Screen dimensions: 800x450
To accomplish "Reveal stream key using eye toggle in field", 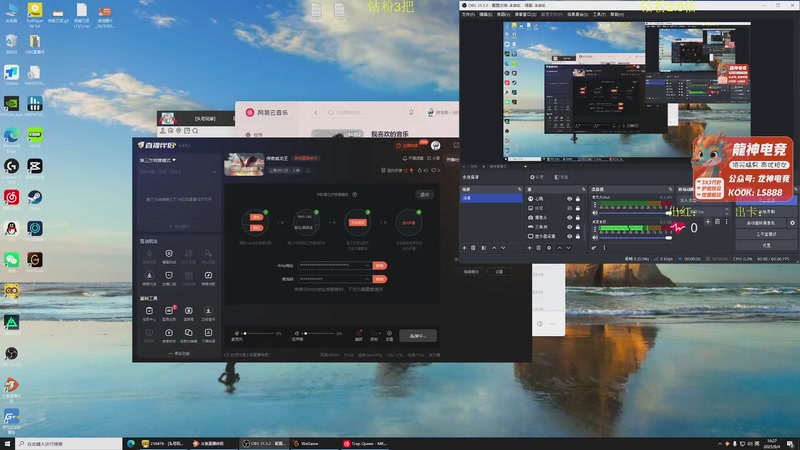I will [367, 279].
